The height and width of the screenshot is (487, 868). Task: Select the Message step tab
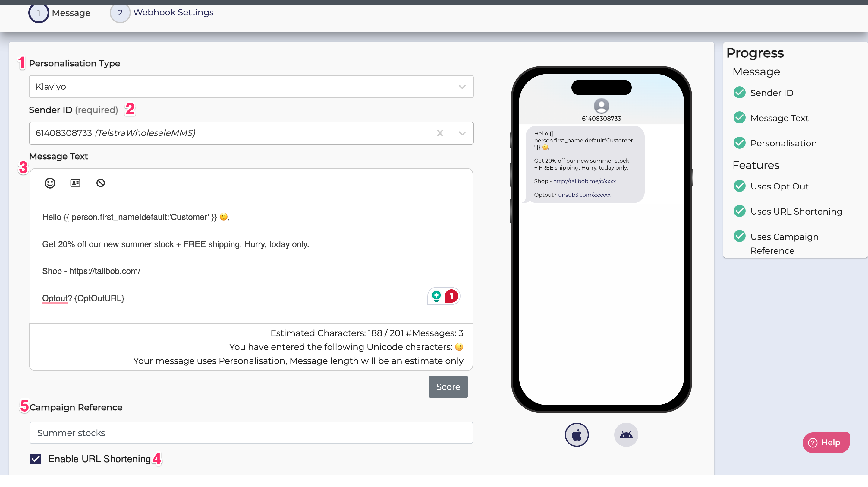pyautogui.click(x=71, y=13)
